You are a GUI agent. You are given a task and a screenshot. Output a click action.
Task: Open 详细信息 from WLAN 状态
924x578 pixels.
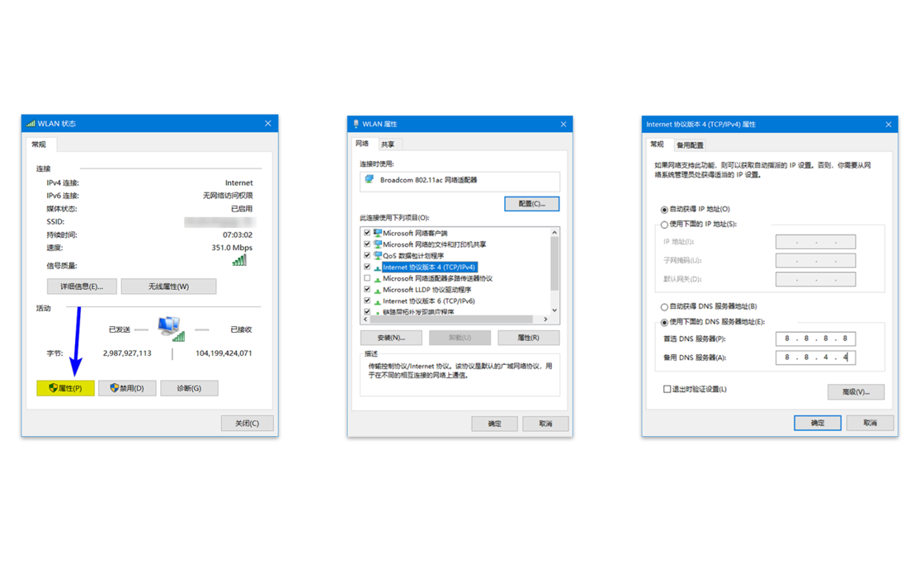tap(82, 285)
